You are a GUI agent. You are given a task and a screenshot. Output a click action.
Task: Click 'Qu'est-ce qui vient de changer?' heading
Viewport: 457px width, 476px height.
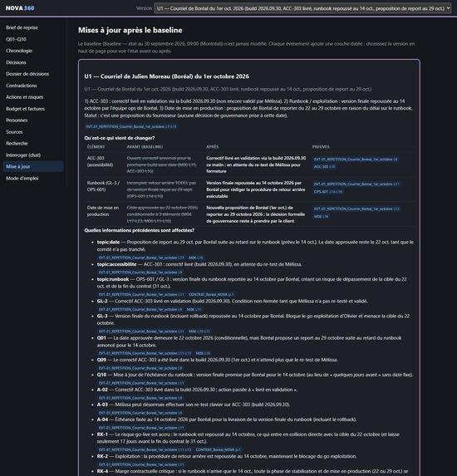120,138
